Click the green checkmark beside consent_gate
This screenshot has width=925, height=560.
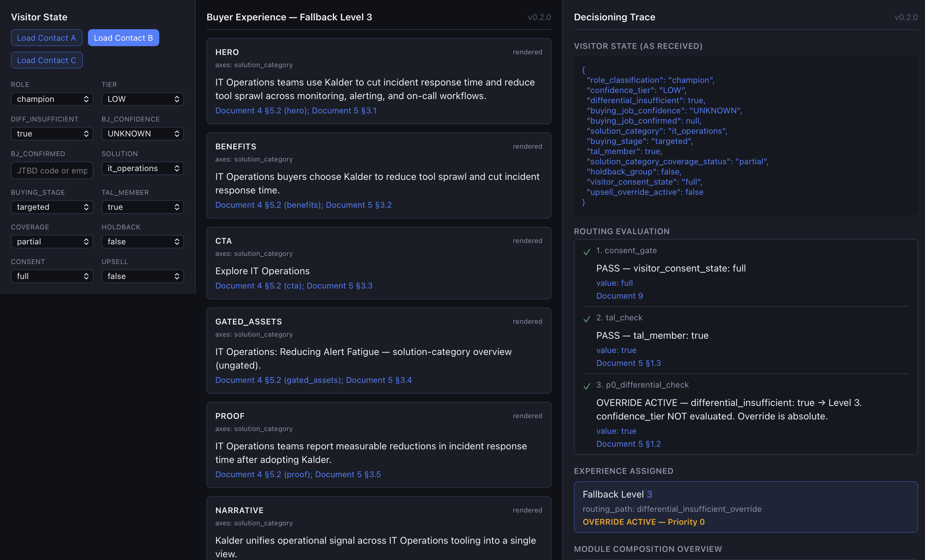[587, 252]
